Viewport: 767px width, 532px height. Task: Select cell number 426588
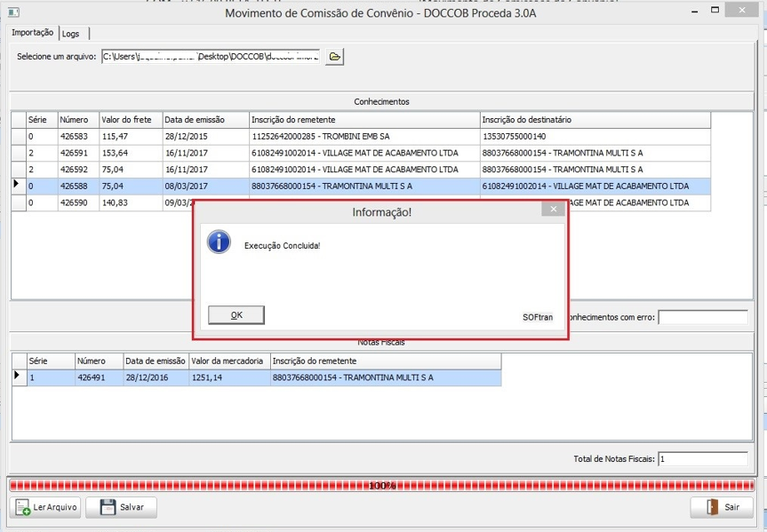pos(78,187)
